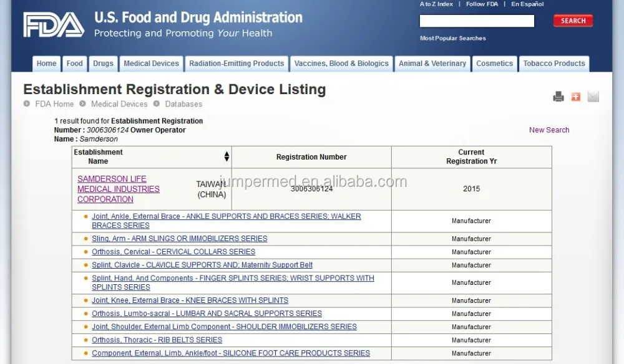Screen dimensions: 624x364
Task: Open Orthosis, Lumbo-sacral supports listing
Action: point(207,314)
